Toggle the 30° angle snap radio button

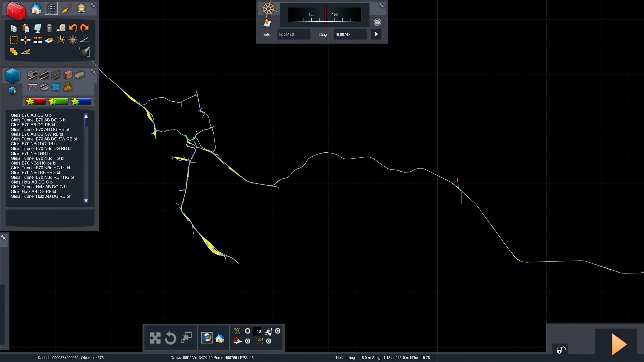click(248, 331)
